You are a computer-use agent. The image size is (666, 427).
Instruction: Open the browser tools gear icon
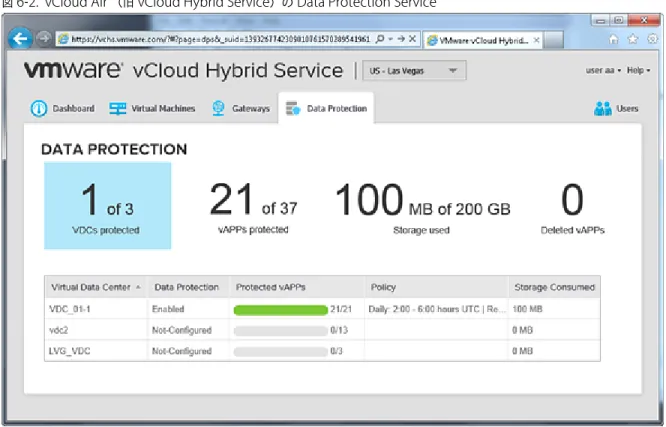pyautogui.click(x=652, y=40)
